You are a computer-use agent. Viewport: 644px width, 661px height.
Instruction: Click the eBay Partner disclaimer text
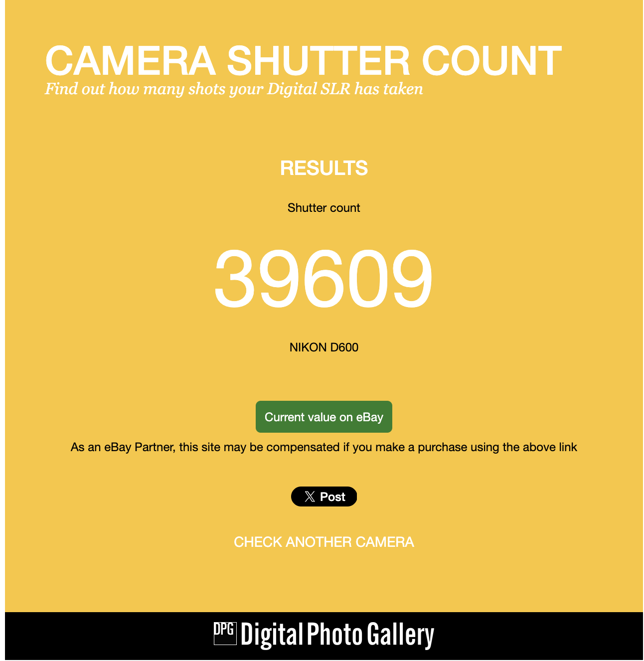324,447
